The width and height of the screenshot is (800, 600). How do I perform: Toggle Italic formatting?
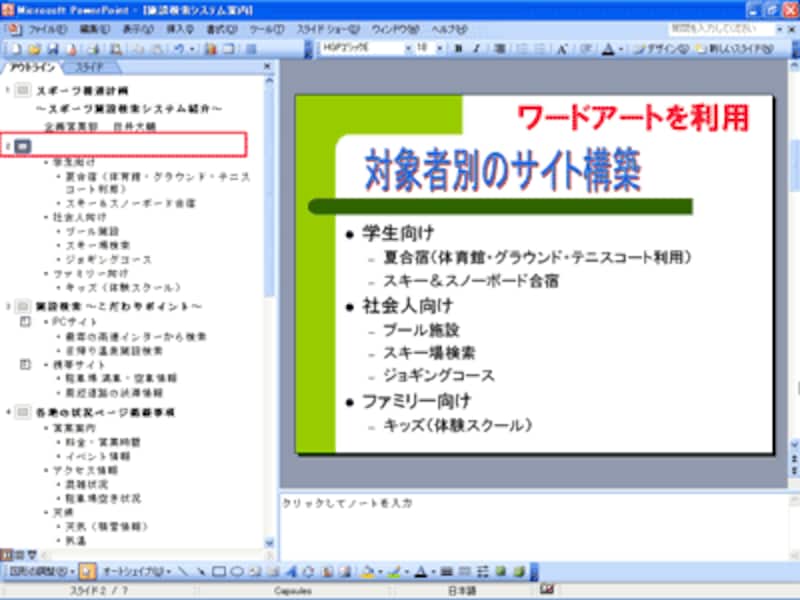[x=475, y=48]
